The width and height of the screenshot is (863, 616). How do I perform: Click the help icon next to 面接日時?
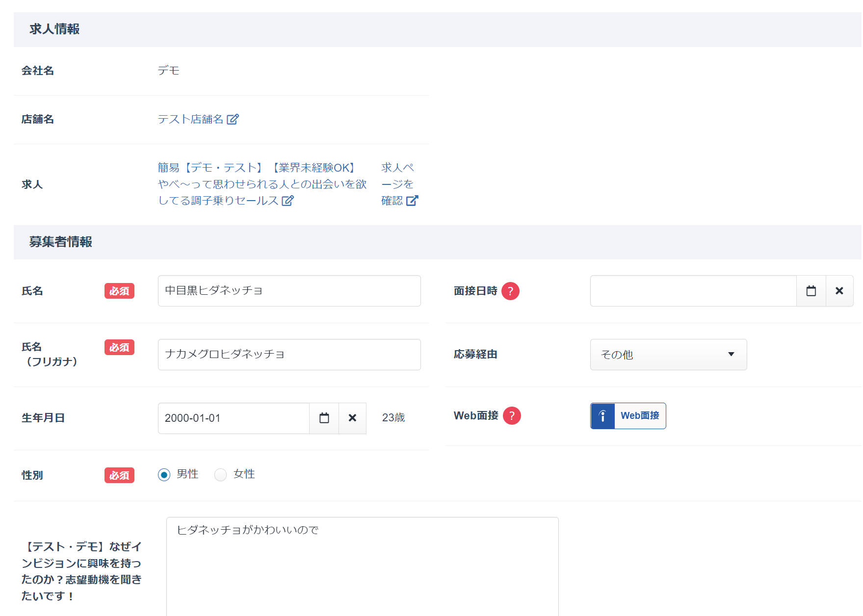click(510, 291)
